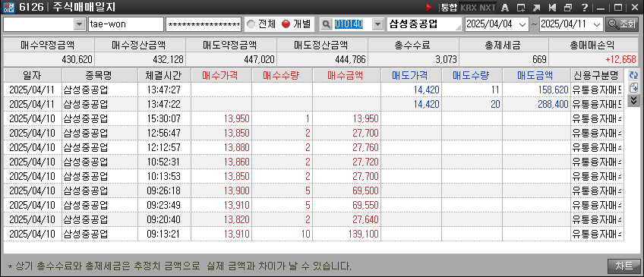Viewport: 644px width, 277px height.
Task: Click the buy quantity 10 cell
Action: pos(282,234)
